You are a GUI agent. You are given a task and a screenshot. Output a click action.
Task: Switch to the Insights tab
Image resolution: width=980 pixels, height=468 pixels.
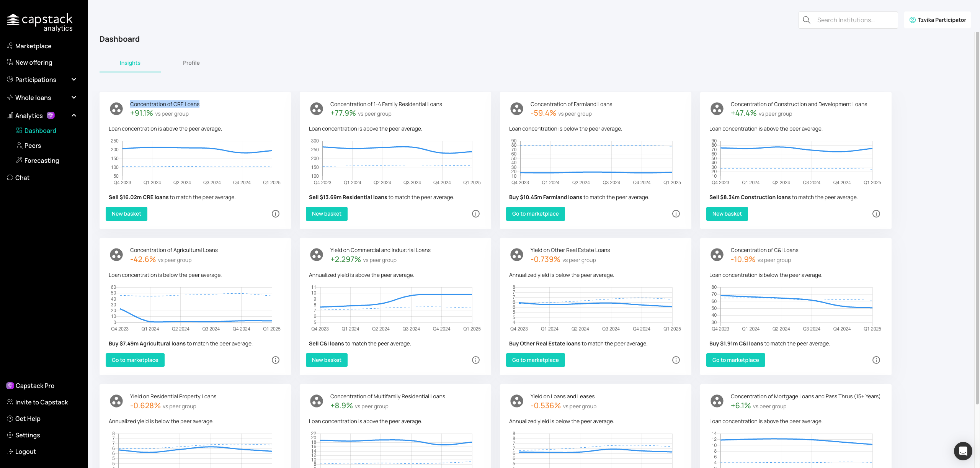[x=130, y=63]
